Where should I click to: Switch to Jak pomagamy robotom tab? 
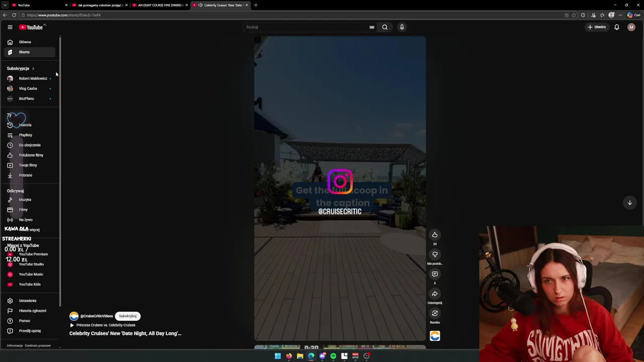point(100,5)
